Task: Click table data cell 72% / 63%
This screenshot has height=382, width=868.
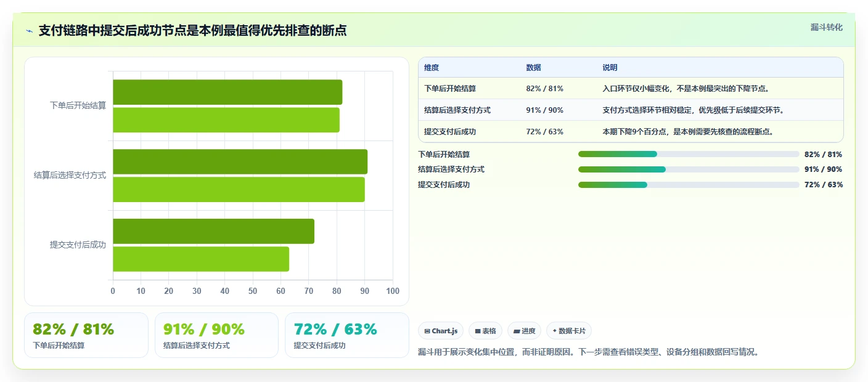Action: [545, 132]
